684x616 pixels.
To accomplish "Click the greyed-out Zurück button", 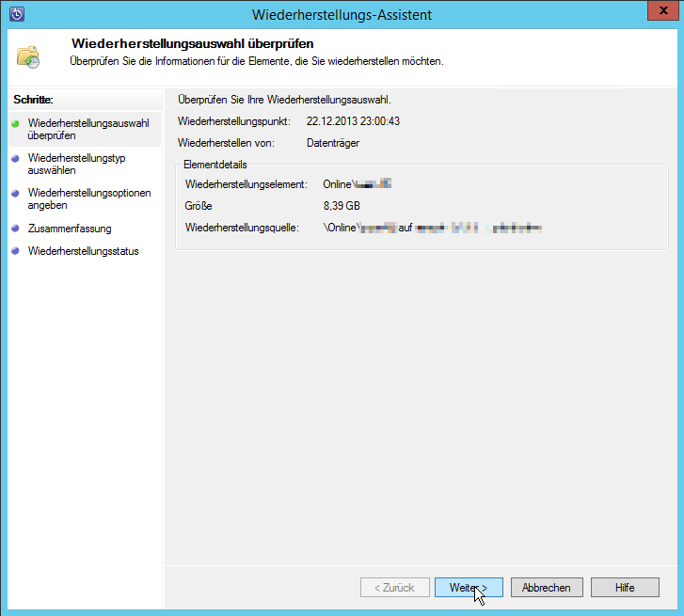I will (394, 587).
